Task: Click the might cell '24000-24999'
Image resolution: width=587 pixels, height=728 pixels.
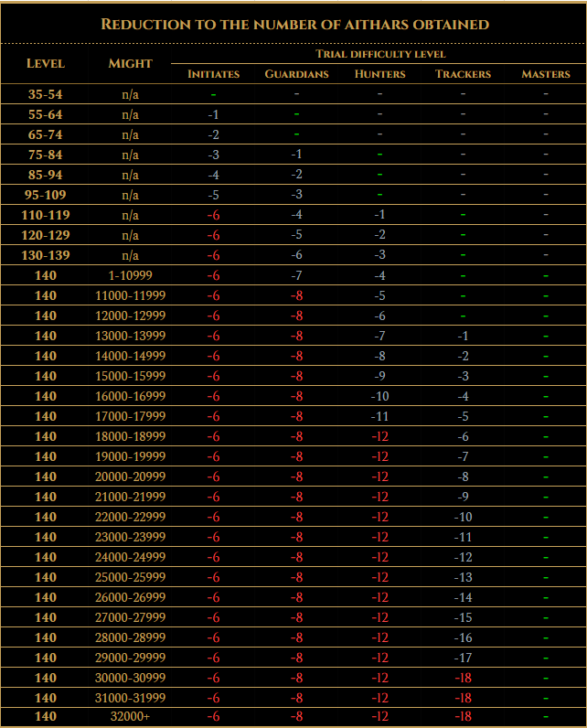Action: click(131, 557)
